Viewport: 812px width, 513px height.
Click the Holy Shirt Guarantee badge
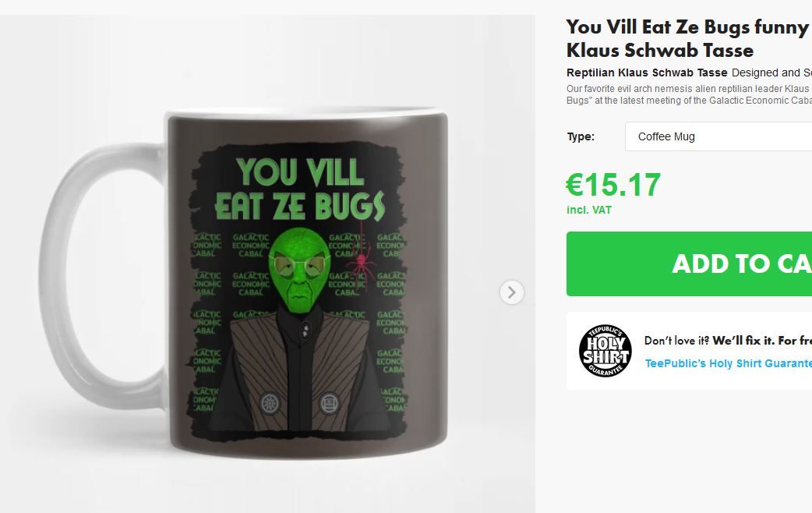pyautogui.click(x=605, y=351)
